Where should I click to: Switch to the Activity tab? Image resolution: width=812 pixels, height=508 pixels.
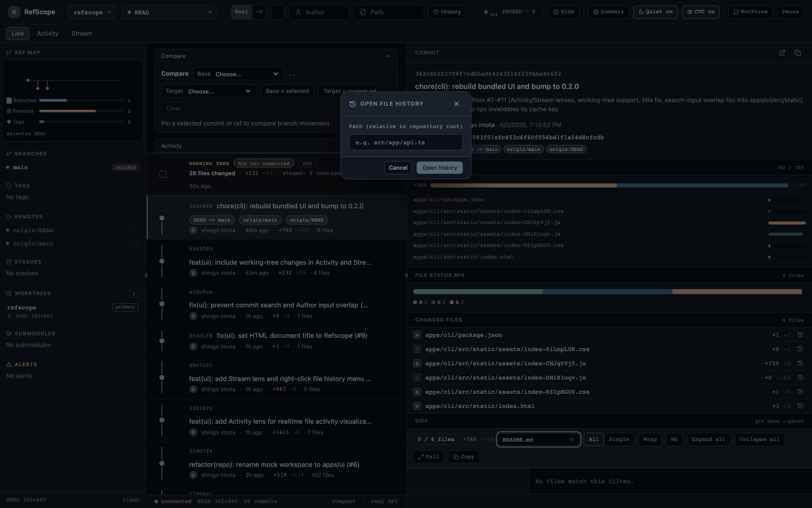click(x=48, y=34)
